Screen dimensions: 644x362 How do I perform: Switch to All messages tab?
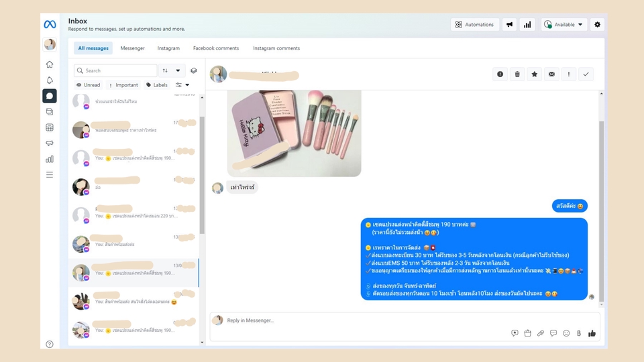pyautogui.click(x=93, y=48)
